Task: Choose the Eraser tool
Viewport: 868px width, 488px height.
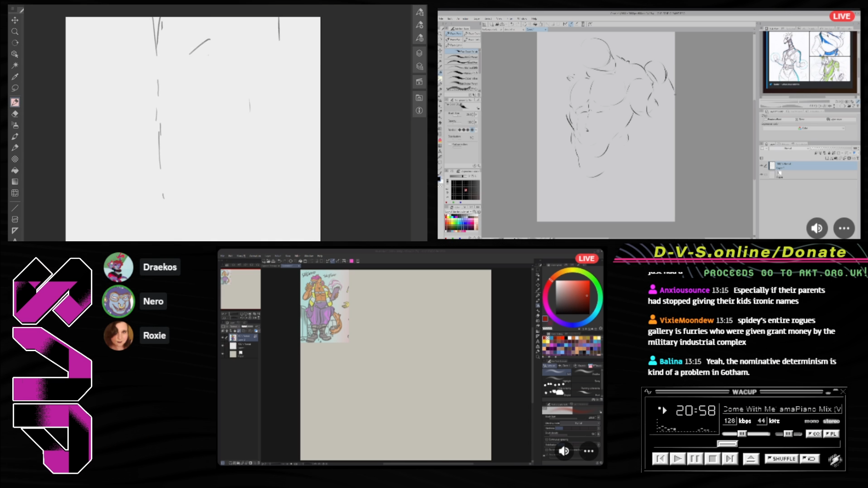Action: point(15,114)
